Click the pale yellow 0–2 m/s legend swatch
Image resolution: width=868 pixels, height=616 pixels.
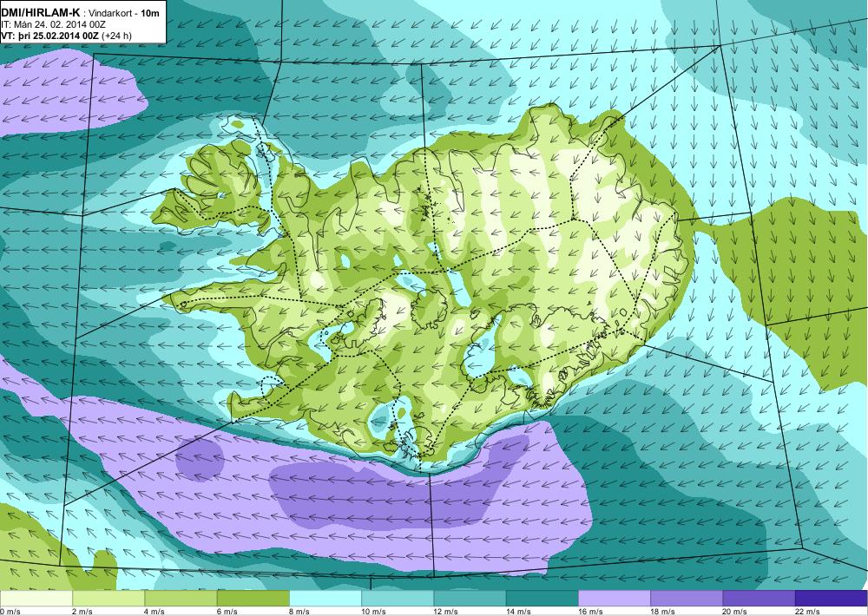36,599
